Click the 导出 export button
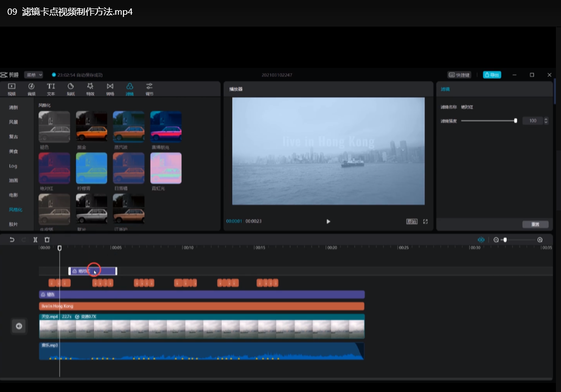 tap(492, 75)
